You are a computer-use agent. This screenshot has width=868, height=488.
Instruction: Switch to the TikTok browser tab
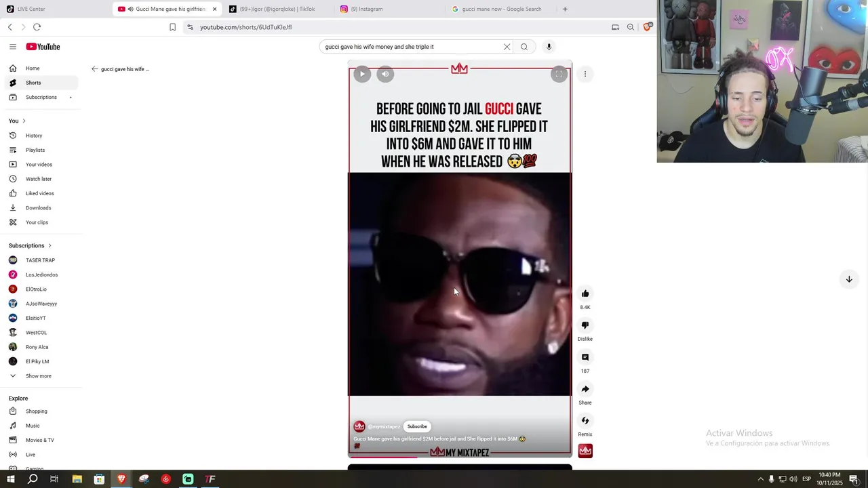[279, 9]
